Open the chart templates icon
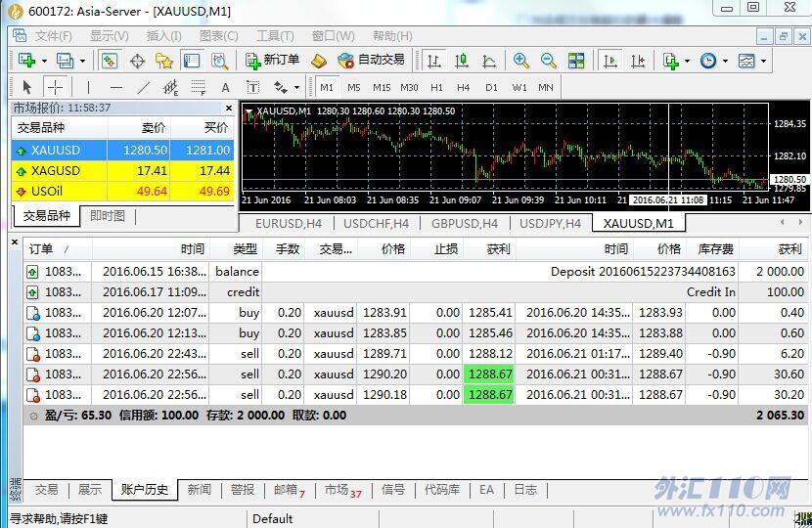 click(x=746, y=61)
